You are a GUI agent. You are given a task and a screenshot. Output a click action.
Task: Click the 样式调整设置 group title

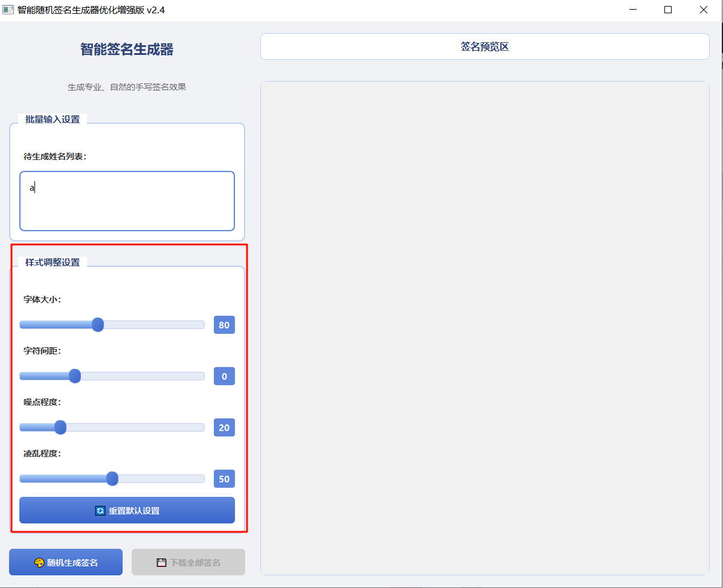(53, 263)
